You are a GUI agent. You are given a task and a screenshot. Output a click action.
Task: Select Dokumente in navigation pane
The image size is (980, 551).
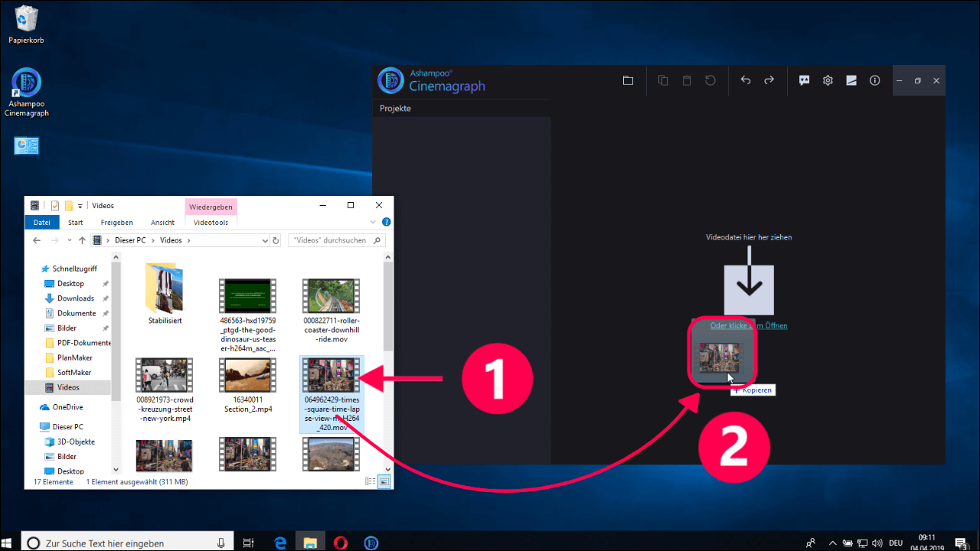77,313
